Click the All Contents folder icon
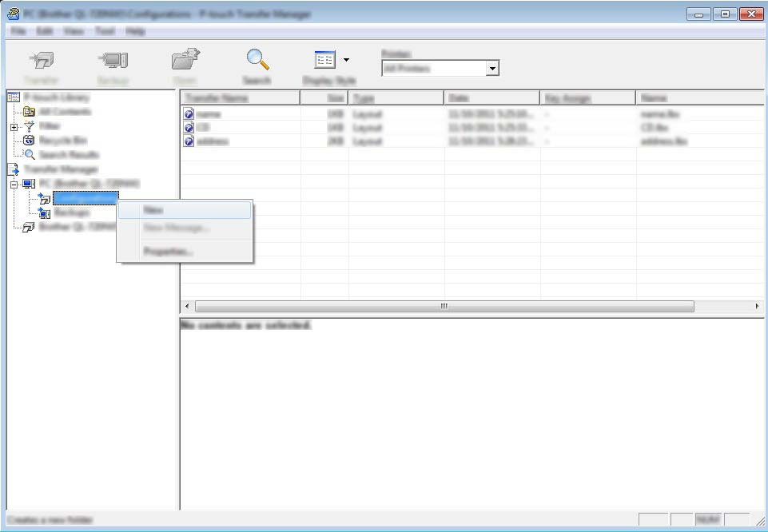The height and width of the screenshot is (532, 768). point(30,112)
